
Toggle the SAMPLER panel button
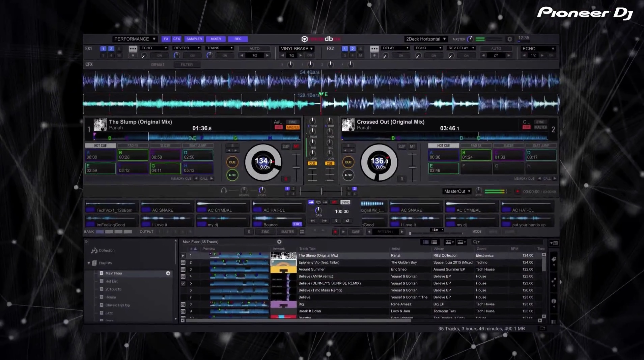pos(194,39)
